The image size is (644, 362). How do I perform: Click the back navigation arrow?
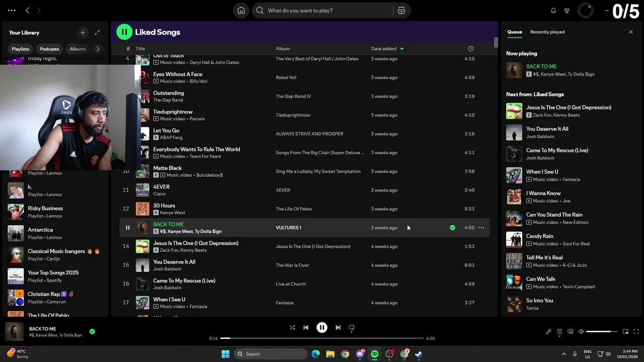pos(28,10)
